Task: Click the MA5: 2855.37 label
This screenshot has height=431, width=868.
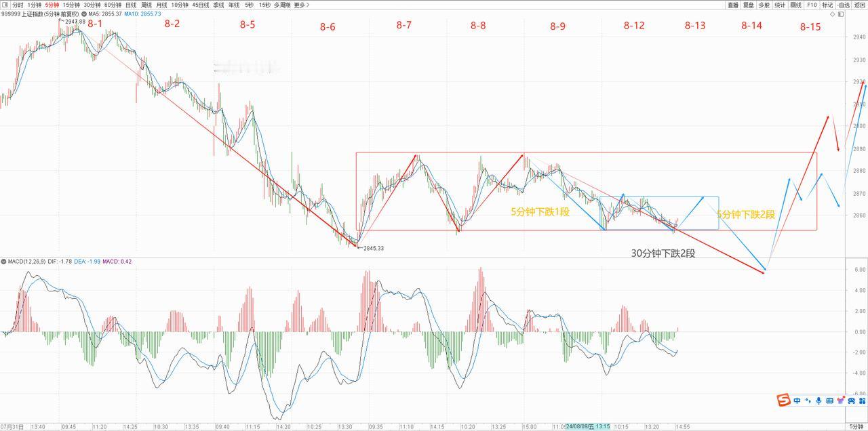Action: pyautogui.click(x=105, y=14)
